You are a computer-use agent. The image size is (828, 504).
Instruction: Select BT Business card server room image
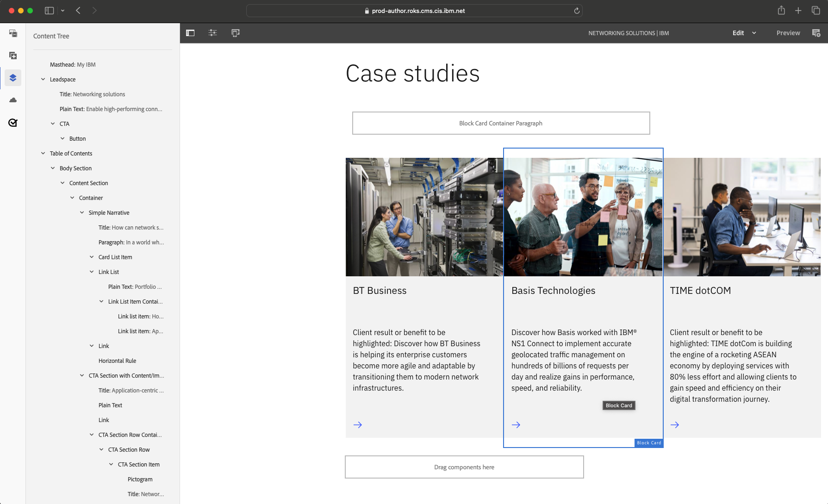pyautogui.click(x=424, y=217)
